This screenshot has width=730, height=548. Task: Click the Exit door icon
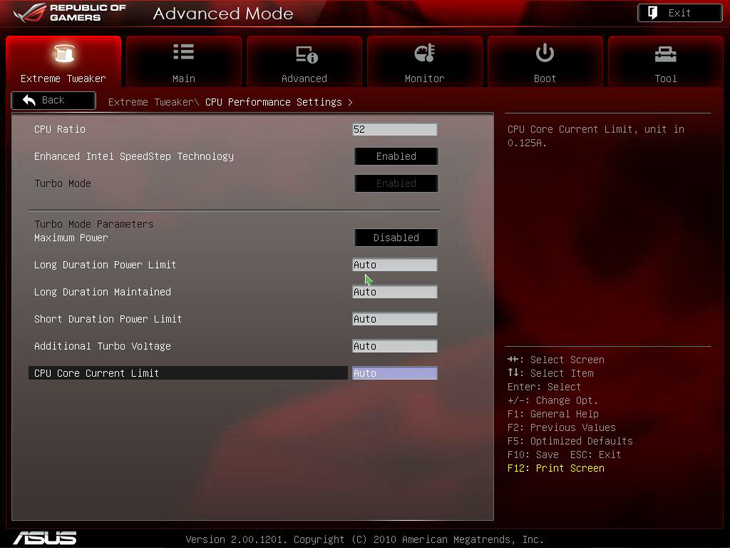point(653,13)
